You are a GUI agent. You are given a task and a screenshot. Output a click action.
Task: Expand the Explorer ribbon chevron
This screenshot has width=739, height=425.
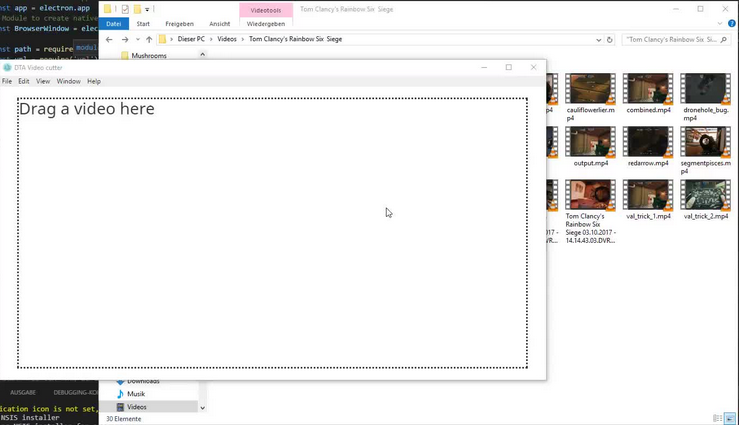point(720,24)
